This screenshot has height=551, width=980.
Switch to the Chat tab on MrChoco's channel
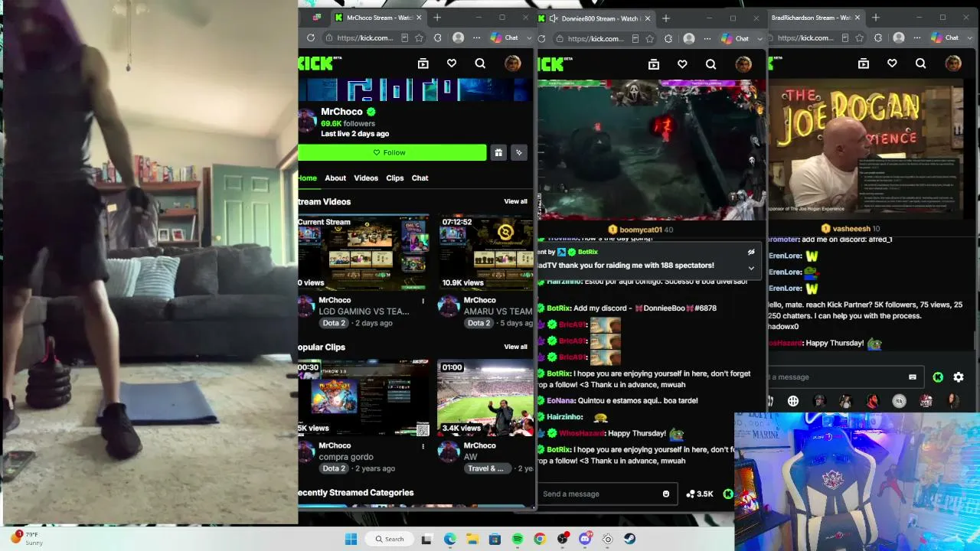pos(420,178)
